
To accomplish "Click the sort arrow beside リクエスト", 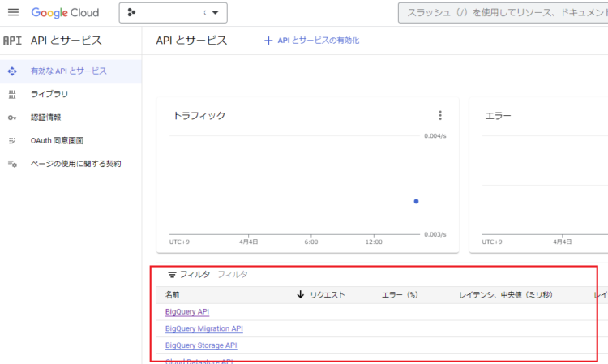I will (x=300, y=294).
